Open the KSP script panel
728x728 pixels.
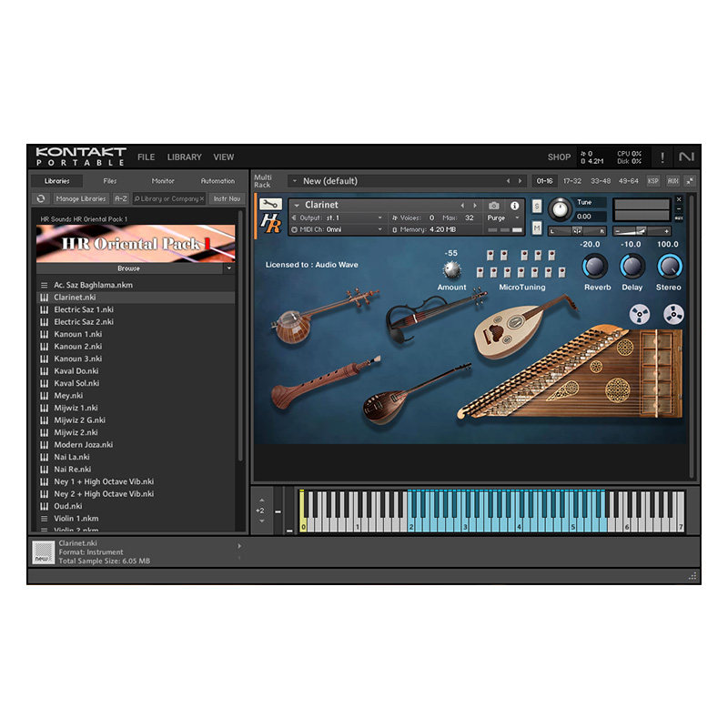652,181
